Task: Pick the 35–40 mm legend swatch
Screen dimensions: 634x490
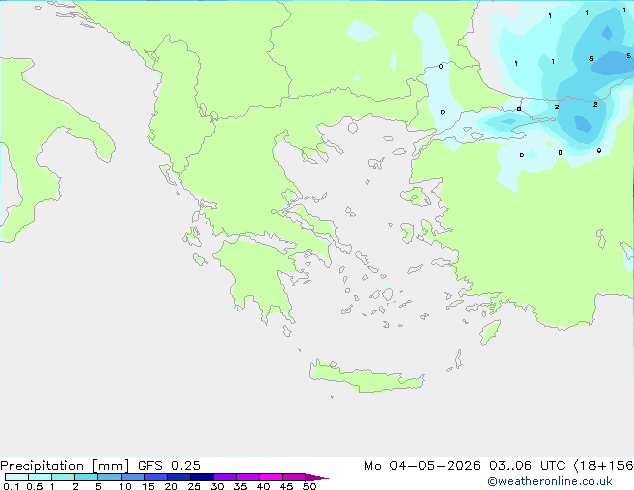Action: click(x=247, y=477)
